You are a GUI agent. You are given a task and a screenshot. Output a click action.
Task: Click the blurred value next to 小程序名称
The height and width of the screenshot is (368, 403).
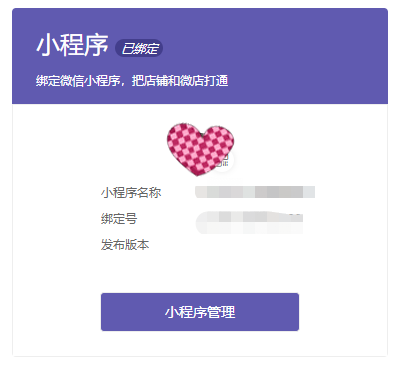tap(255, 192)
